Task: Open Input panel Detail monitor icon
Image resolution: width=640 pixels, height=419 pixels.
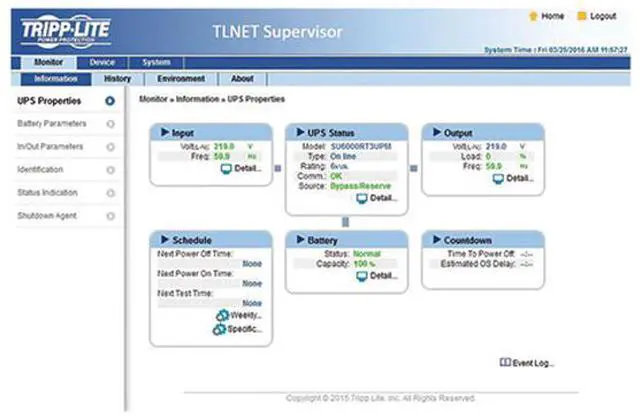Action: click(226, 169)
